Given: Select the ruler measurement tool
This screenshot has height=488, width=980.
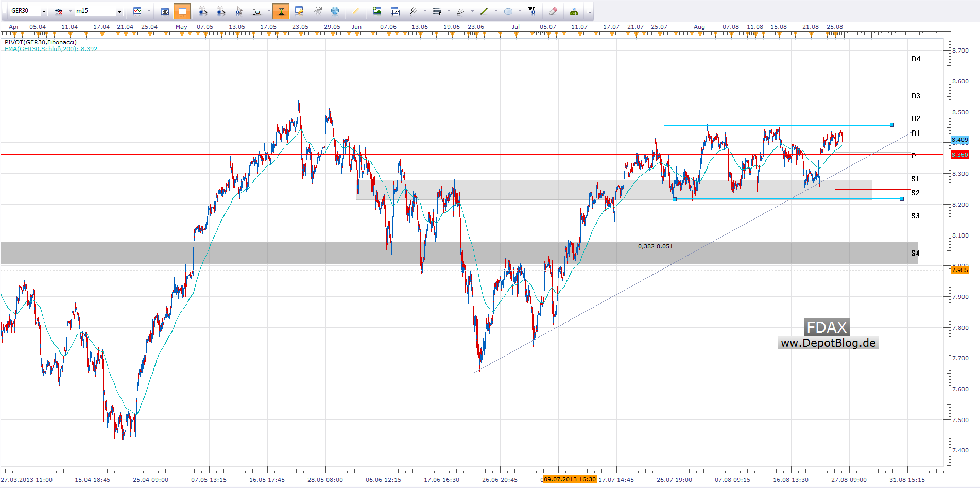Looking at the screenshot, I should (355, 11).
